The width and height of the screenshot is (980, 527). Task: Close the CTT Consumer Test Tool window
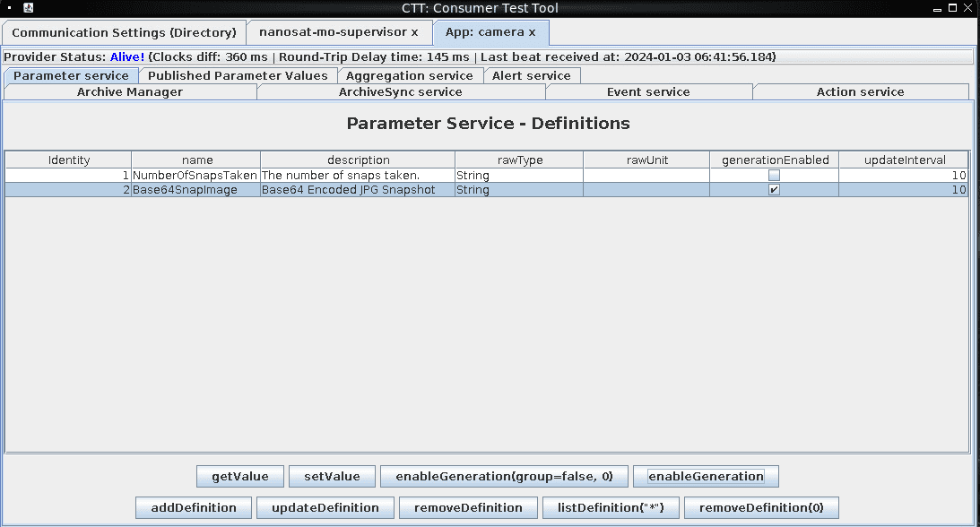coord(967,7)
